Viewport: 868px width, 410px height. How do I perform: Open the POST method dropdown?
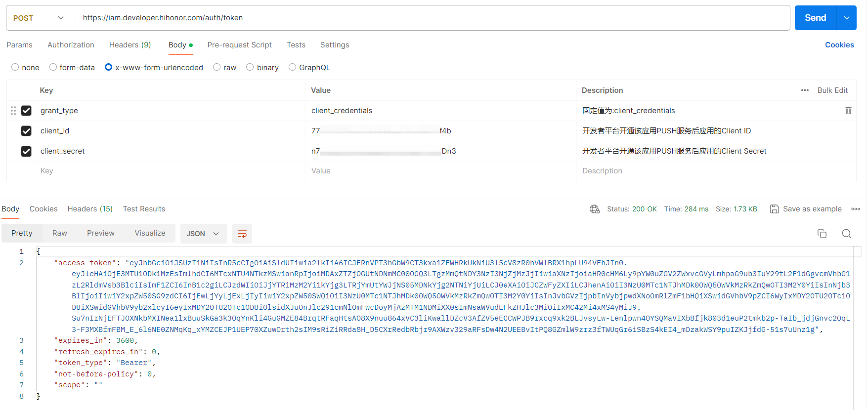(40, 18)
